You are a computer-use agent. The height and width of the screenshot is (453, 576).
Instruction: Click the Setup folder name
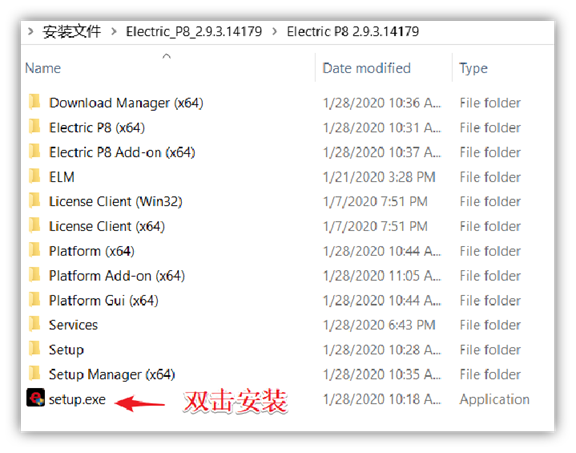66,350
